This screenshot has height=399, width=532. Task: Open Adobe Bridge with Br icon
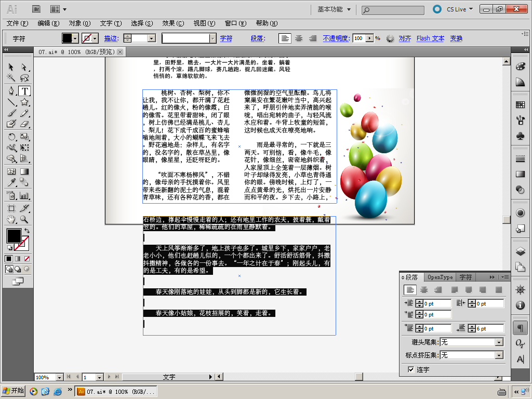click(36, 9)
